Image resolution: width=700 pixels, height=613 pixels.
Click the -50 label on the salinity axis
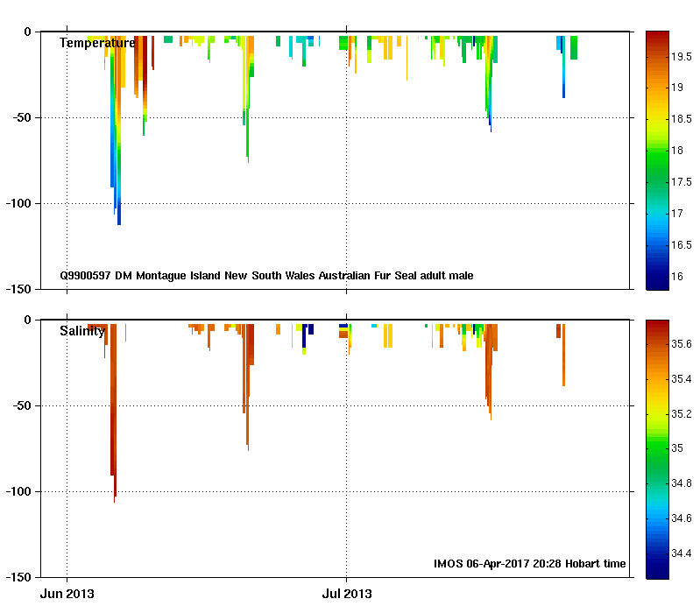point(22,406)
